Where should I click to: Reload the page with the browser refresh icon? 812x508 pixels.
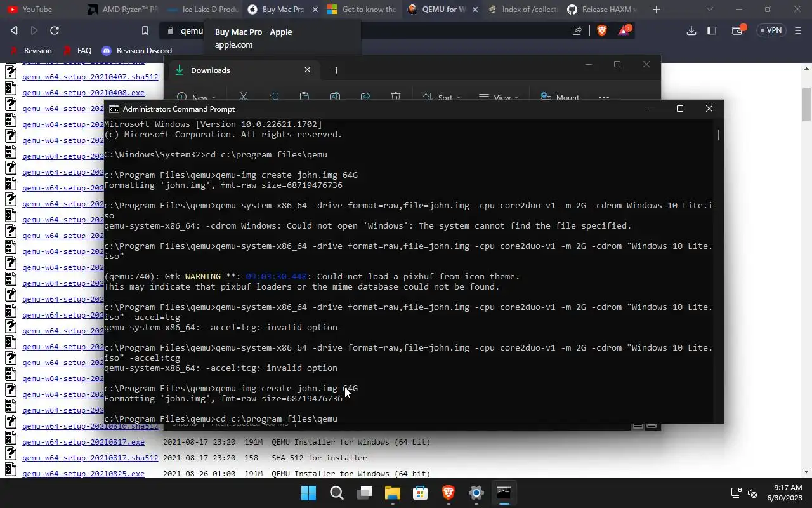coord(55,30)
